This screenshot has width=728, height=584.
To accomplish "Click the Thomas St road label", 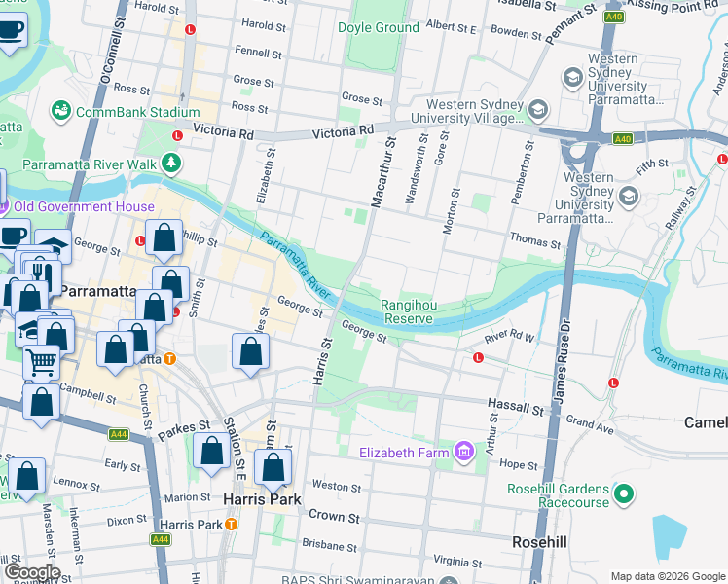I will (535, 240).
